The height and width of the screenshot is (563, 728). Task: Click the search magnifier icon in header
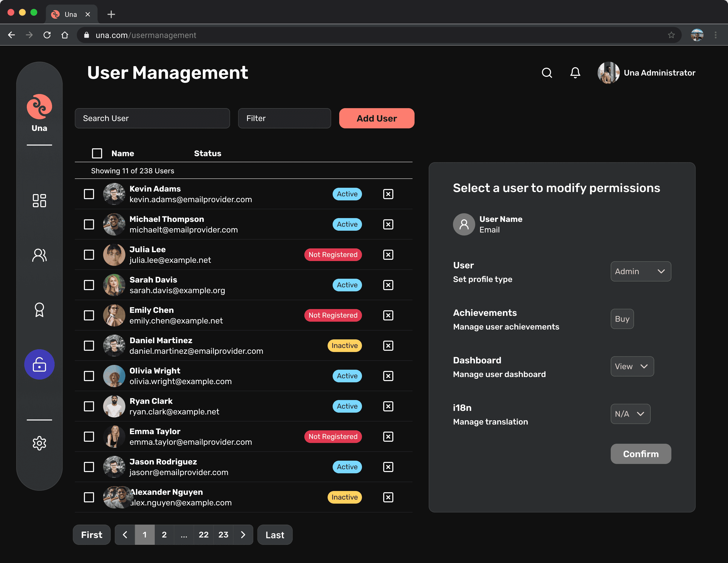pyautogui.click(x=547, y=73)
